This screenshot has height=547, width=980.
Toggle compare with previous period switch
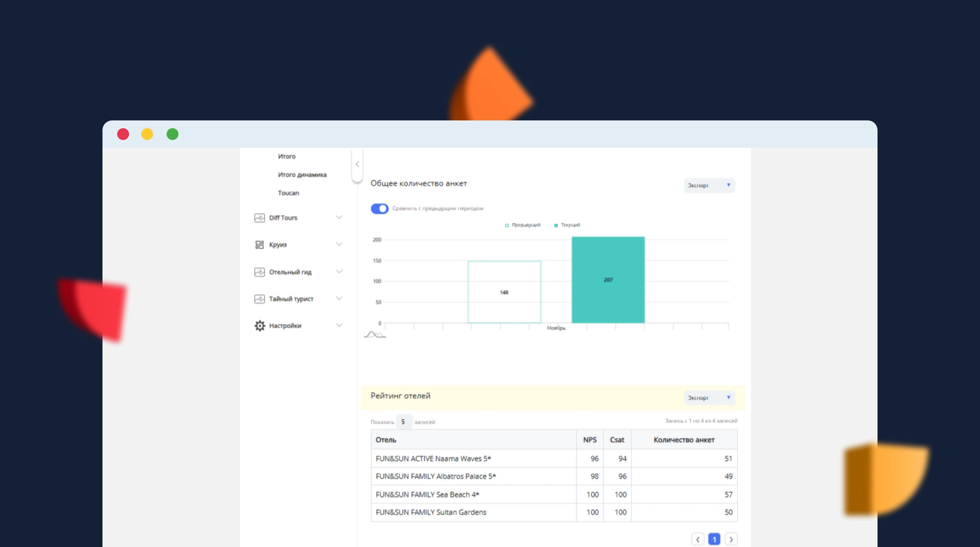coord(379,209)
